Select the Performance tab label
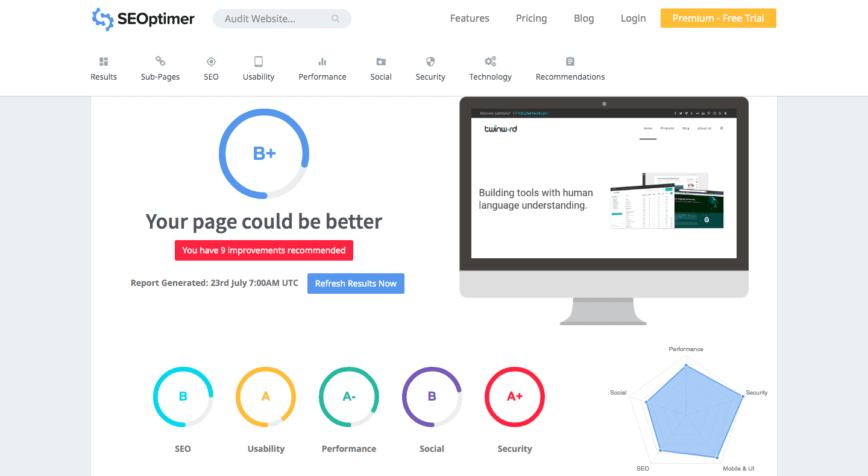This screenshot has height=476, width=868. tap(322, 77)
